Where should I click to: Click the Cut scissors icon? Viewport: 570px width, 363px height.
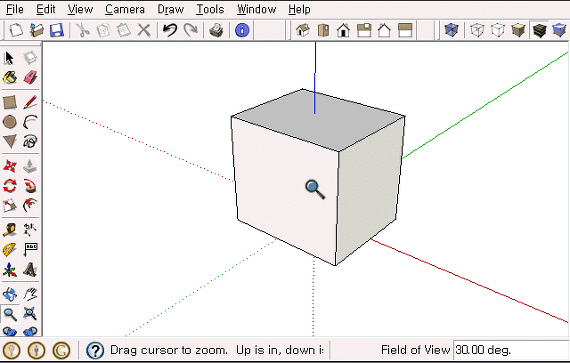tap(83, 30)
